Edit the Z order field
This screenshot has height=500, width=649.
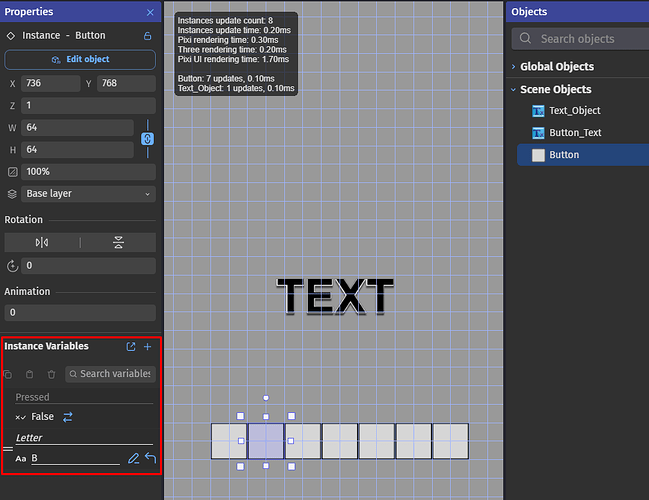click(x=88, y=106)
